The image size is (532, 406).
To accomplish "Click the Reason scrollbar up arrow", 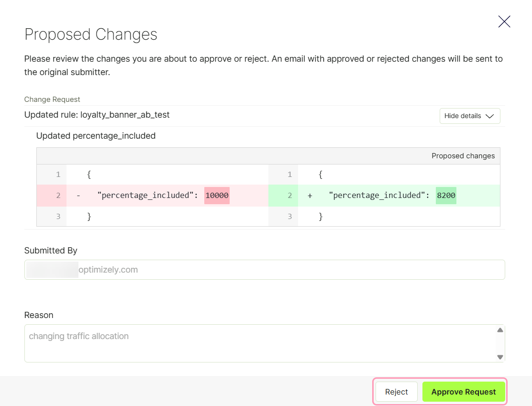I will 500,330.
